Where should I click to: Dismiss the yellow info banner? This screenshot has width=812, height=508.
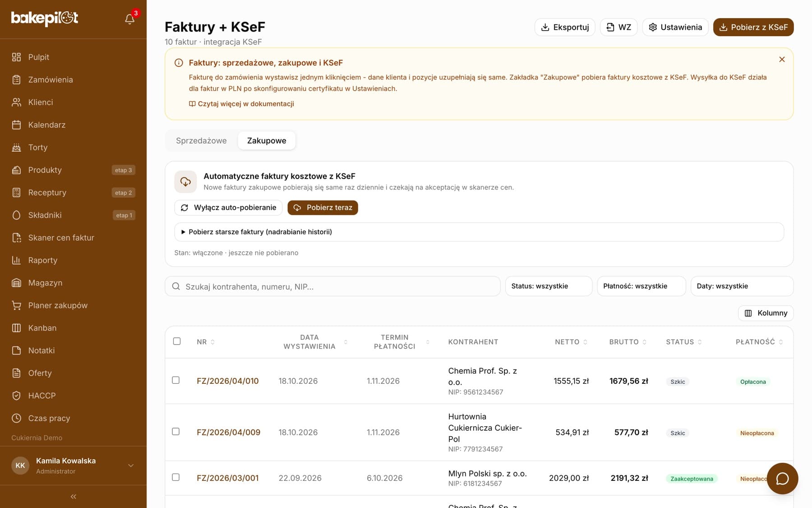click(x=782, y=60)
